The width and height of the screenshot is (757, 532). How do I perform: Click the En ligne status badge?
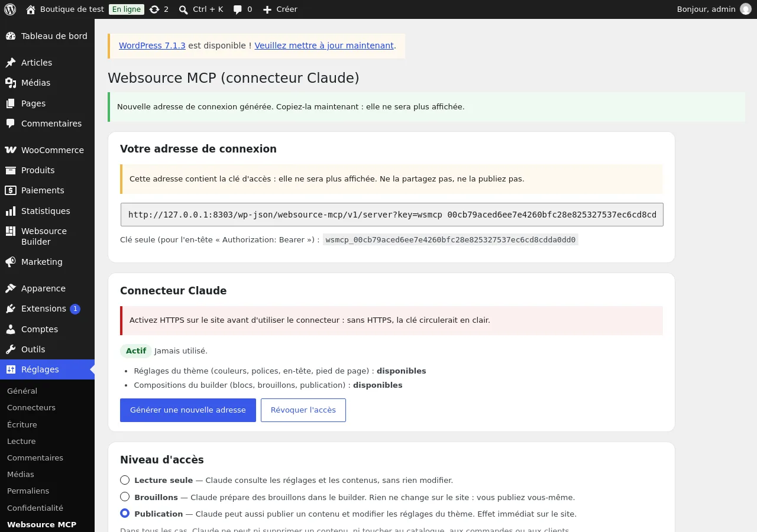(127, 9)
